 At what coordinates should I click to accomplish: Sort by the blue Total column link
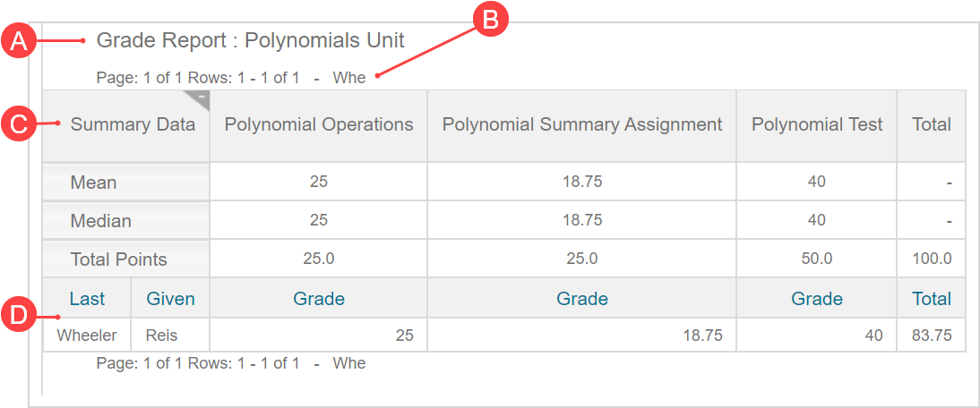click(x=932, y=299)
